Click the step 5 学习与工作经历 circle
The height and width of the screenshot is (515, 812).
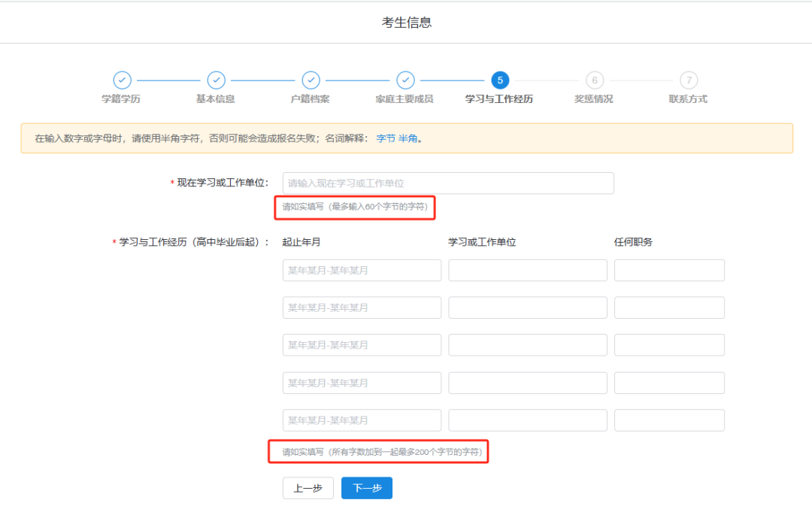pyautogui.click(x=499, y=80)
